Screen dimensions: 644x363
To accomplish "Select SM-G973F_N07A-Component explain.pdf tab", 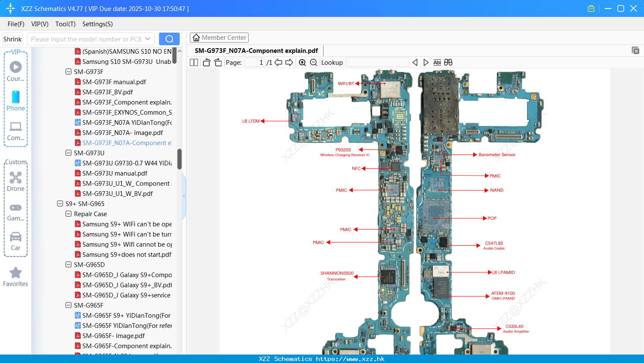I will [256, 50].
